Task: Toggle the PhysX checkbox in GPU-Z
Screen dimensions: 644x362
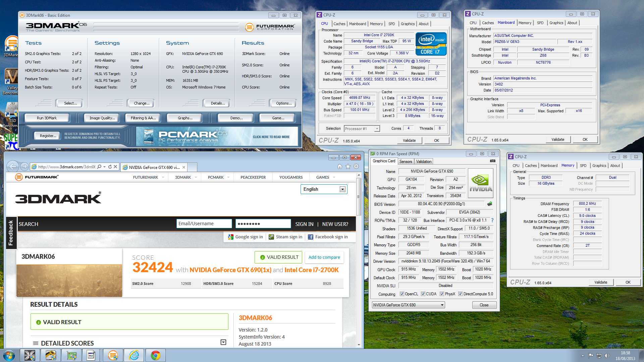Action: (x=442, y=294)
